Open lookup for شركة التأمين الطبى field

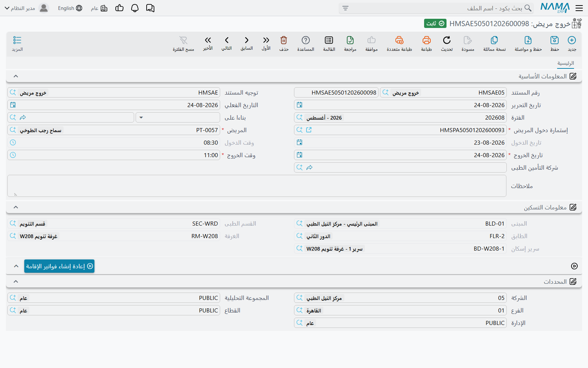(x=300, y=167)
